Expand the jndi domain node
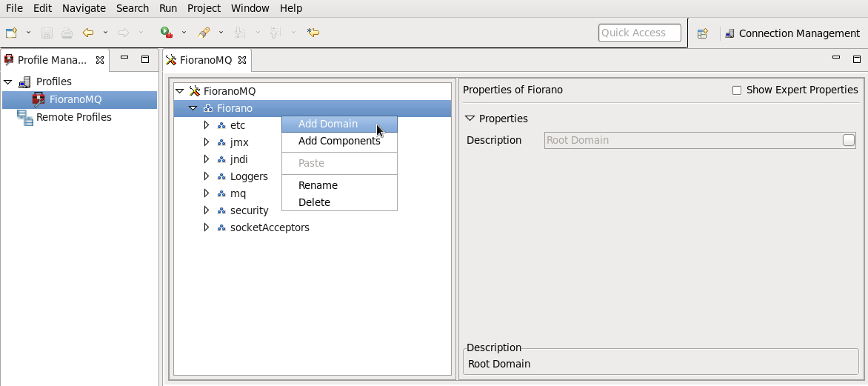This screenshot has width=868, height=386. (207, 159)
